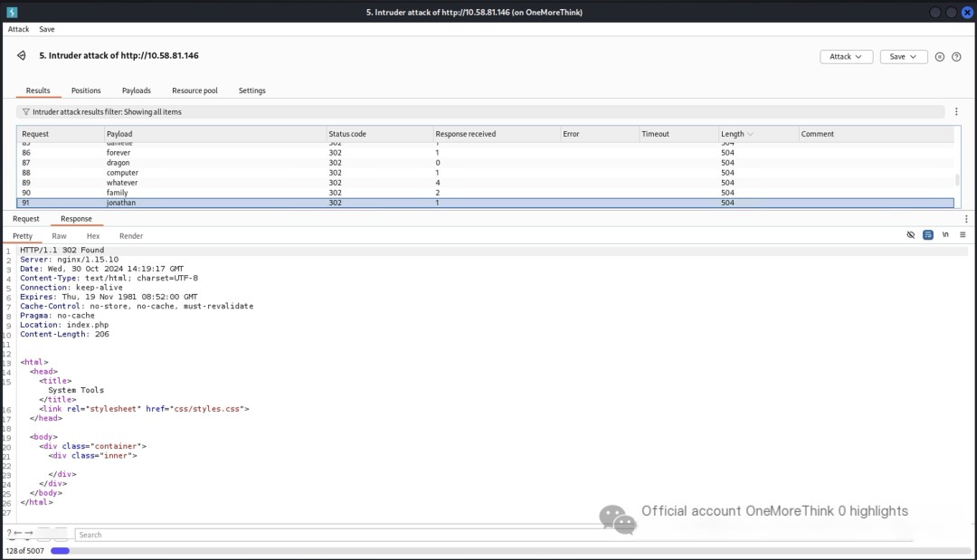Click the Burp Suite app icon in title bar
The height and width of the screenshot is (560, 977).
[12, 12]
